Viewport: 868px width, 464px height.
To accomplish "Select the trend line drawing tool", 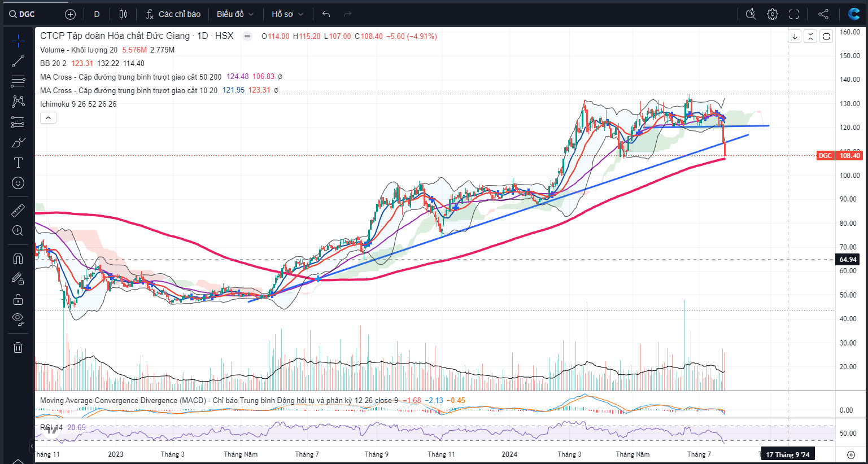I will [18, 61].
